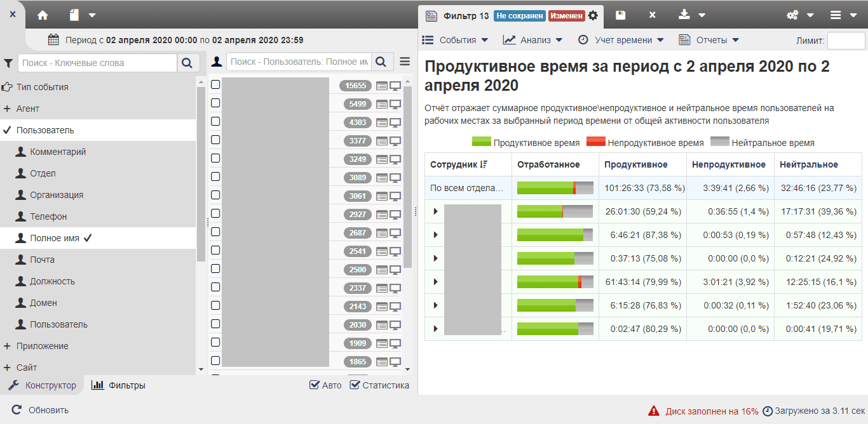Toggle the Статистика checkbox
868x424 pixels.
coord(355,385)
